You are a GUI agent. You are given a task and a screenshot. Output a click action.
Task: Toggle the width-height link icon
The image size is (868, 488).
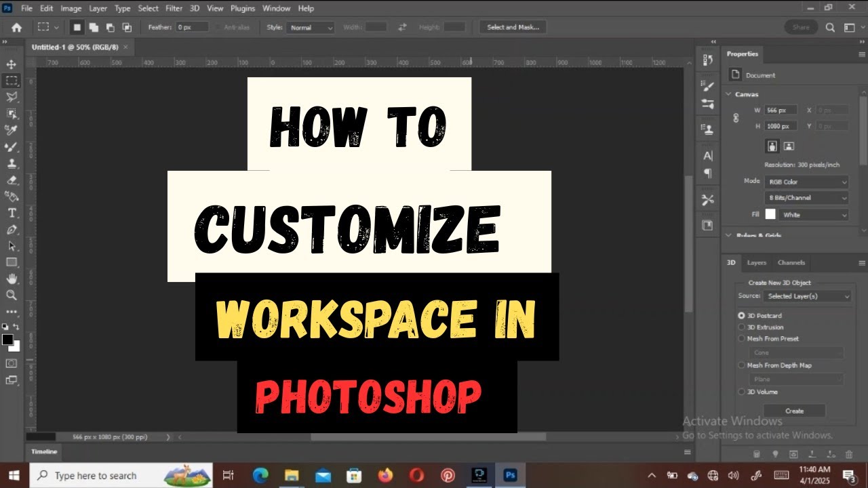click(x=736, y=118)
